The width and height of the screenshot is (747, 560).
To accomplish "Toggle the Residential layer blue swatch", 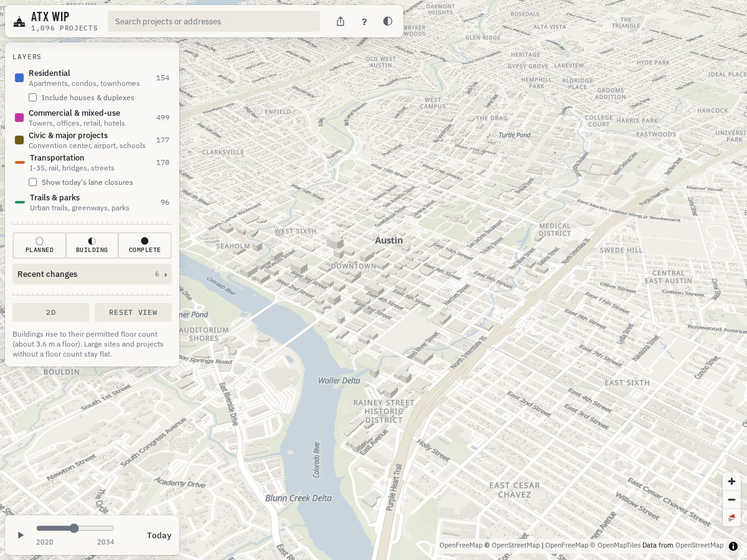I will (19, 78).
